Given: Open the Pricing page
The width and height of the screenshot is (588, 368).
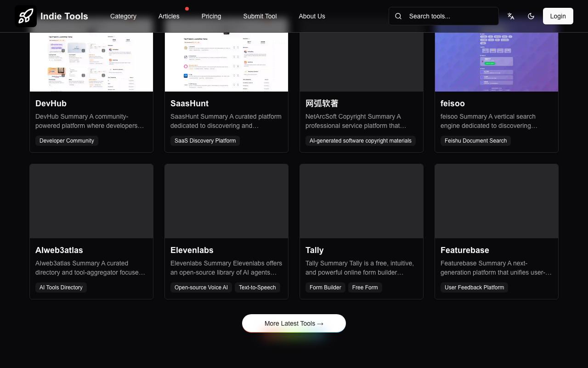Looking at the screenshot, I should (x=211, y=16).
